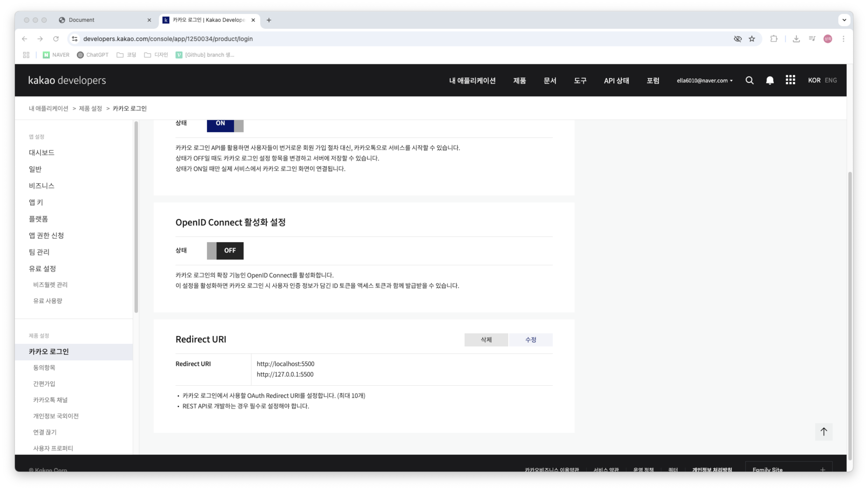Screen dimensions: 868x490
Task: Open the Kakao services grid icon
Action: click(x=790, y=80)
